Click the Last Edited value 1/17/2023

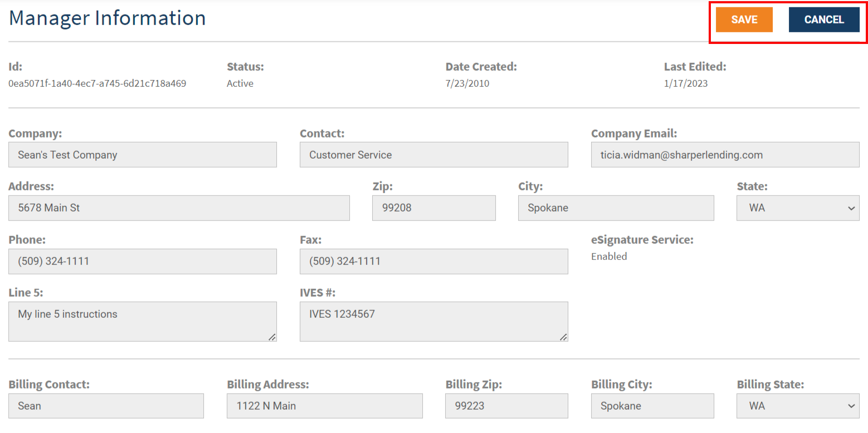pyautogui.click(x=686, y=83)
